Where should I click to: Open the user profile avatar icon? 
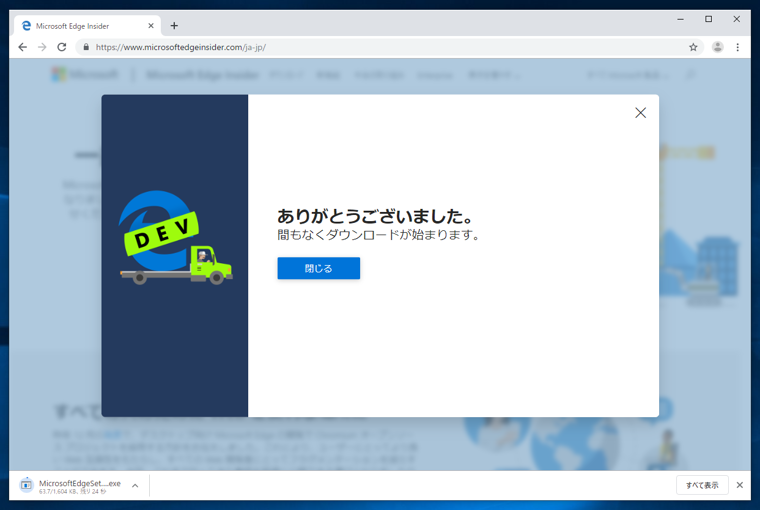tap(717, 47)
